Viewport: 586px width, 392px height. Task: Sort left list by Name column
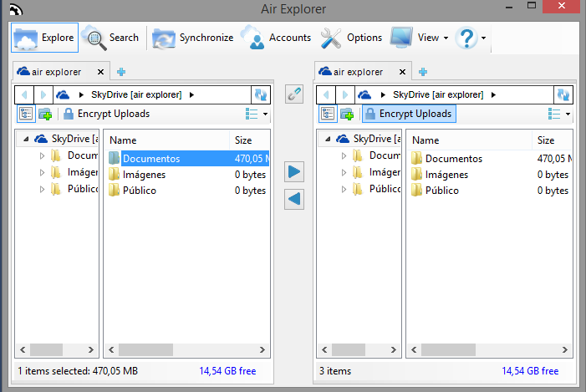point(166,140)
